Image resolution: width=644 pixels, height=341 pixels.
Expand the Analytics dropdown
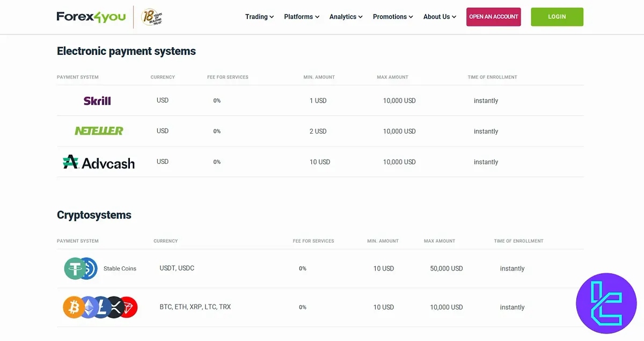tap(346, 17)
